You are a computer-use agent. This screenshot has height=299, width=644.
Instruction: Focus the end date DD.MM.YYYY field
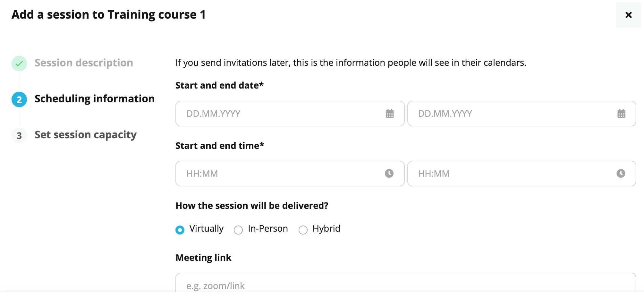coord(521,114)
